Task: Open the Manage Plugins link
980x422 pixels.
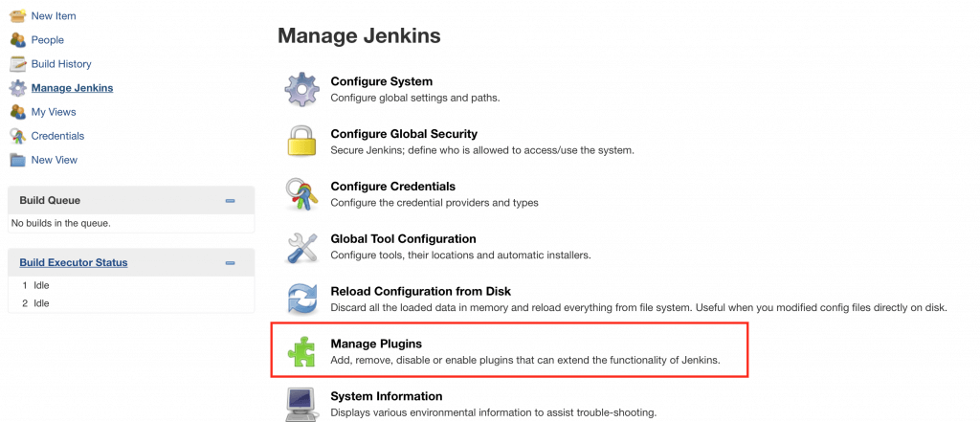Action: (x=376, y=344)
